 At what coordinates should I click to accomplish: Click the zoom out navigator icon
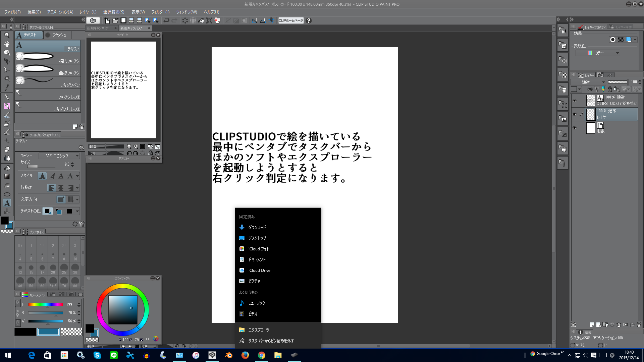click(x=129, y=146)
